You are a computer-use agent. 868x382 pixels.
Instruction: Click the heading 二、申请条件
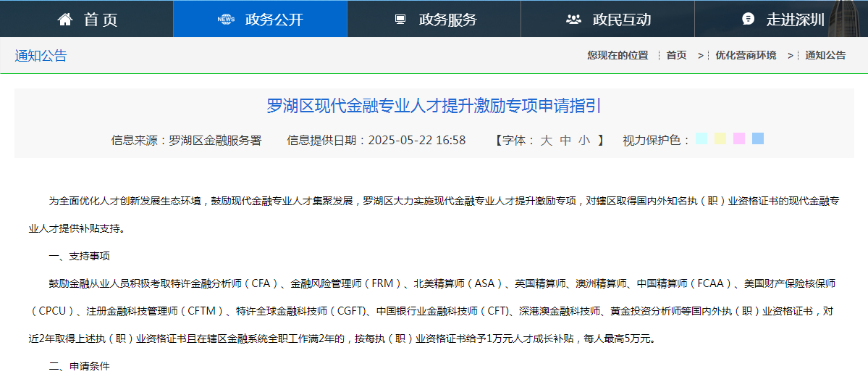coord(79,367)
